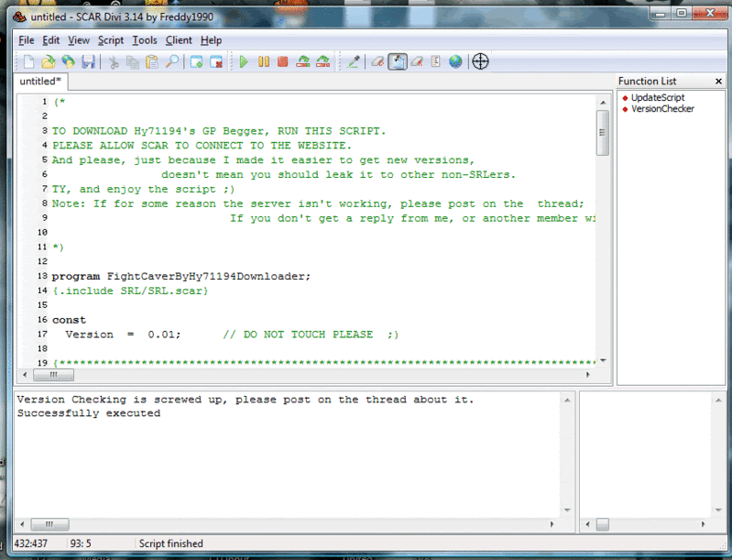Select UpdateScript in Function List
This screenshot has width=732, height=560.
tap(657, 98)
